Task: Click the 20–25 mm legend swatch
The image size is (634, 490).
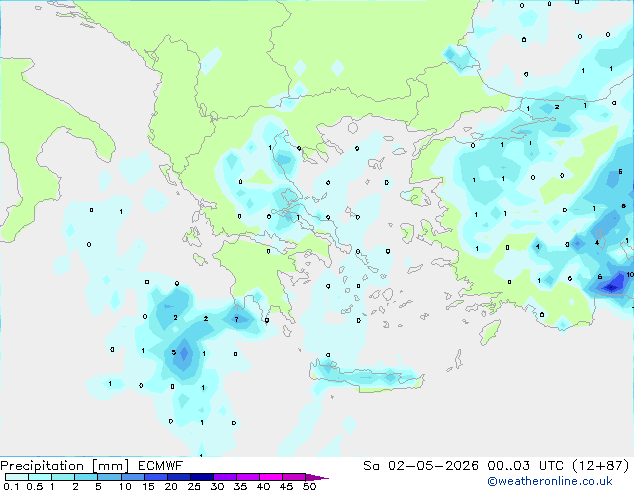Action: (x=178, y=477)
